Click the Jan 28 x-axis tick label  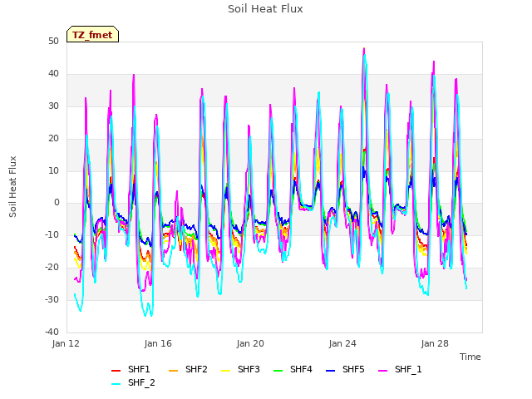435,343
